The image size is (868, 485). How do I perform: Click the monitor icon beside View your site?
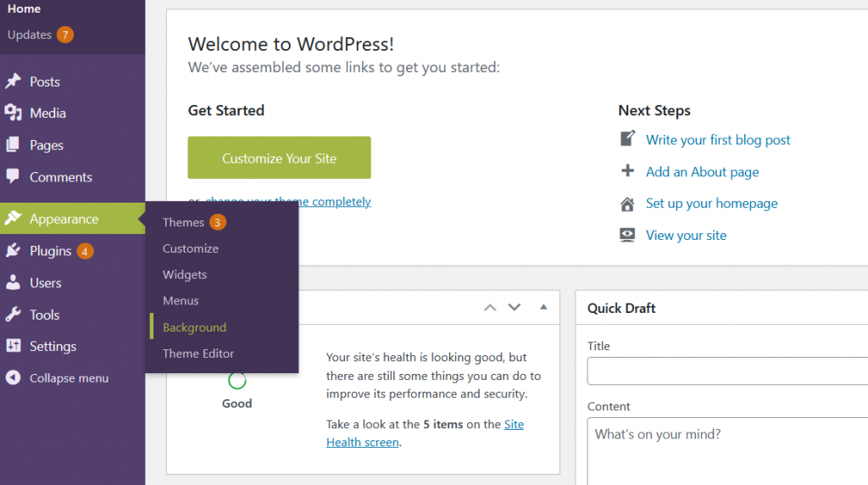(x=627, y=235)
